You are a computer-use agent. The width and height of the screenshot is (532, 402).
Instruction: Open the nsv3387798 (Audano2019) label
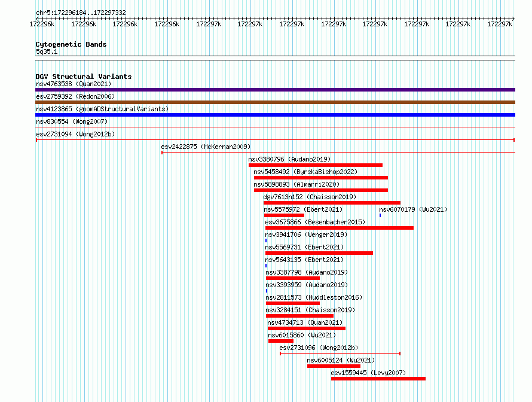[307, 272]
